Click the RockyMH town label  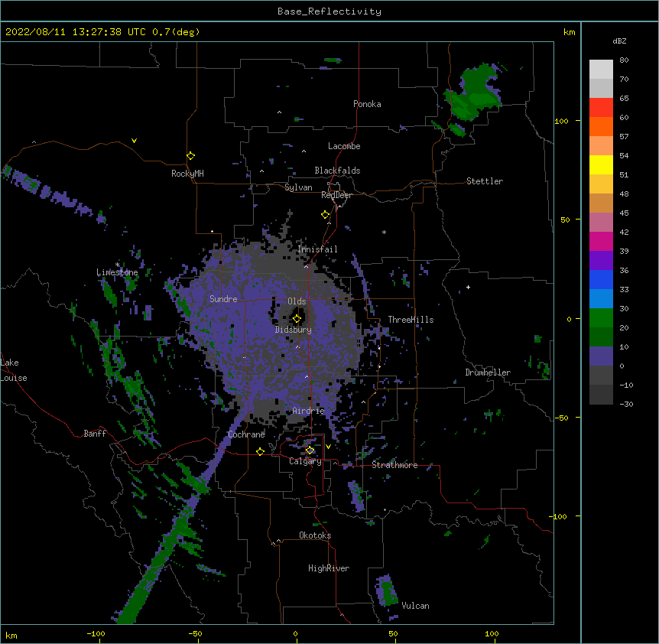click(x=187, y=174)
